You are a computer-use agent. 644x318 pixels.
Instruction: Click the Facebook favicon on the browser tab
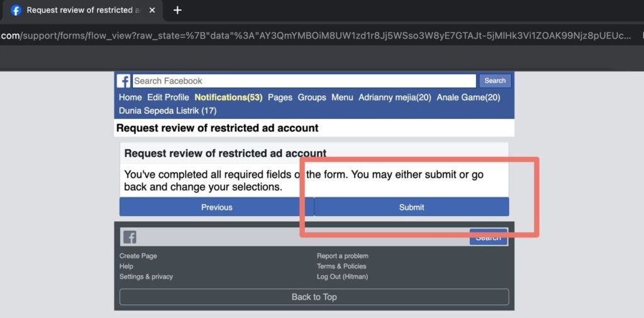coord(16,10)
